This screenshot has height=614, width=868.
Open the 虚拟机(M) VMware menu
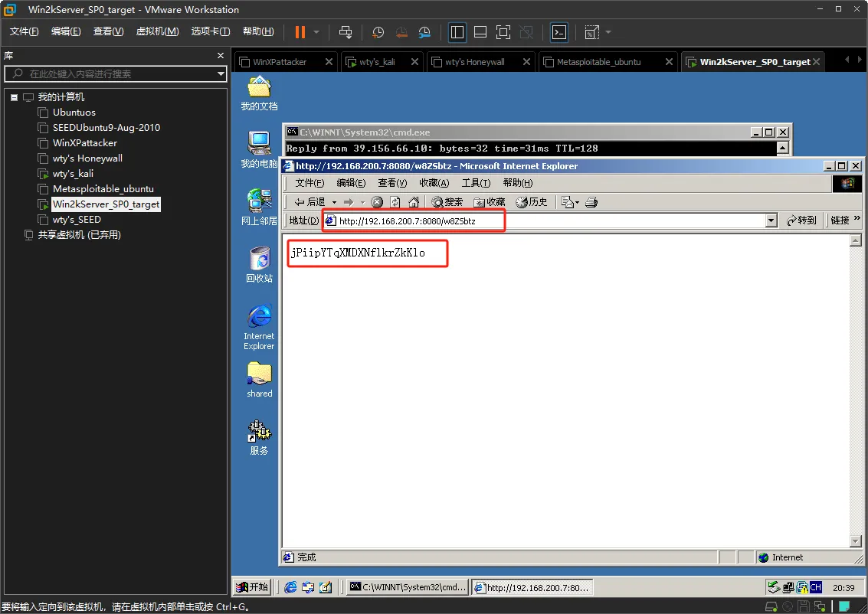point(157,31)
